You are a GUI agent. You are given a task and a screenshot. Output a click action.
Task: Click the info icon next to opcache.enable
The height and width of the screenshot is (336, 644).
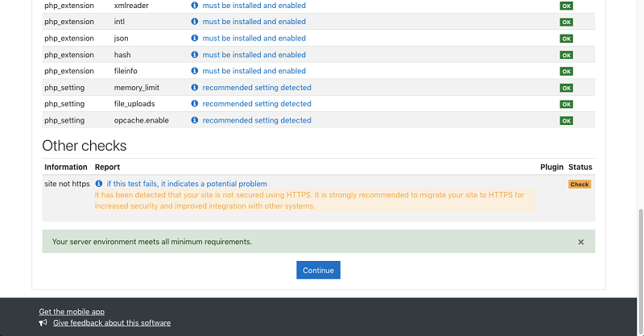tap(195, 120)
